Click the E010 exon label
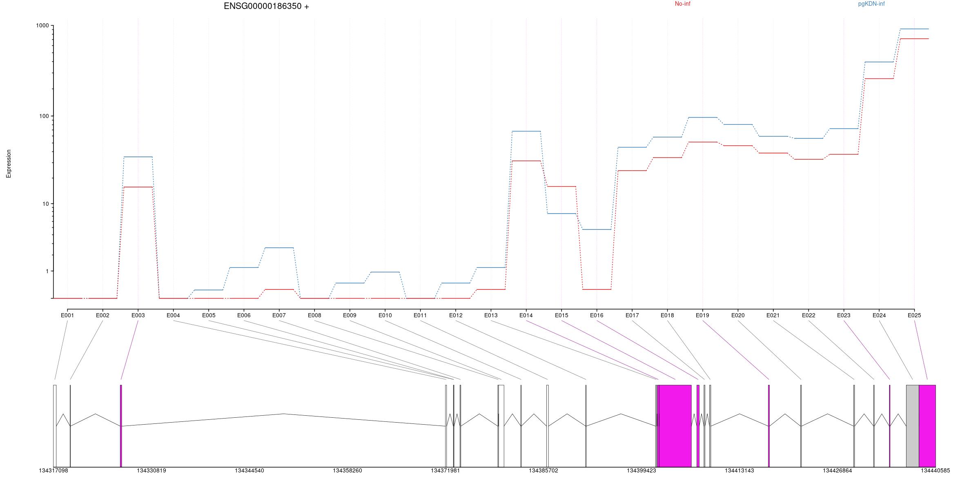This screenshot has height=490, width=980. (x=385, y=315)
